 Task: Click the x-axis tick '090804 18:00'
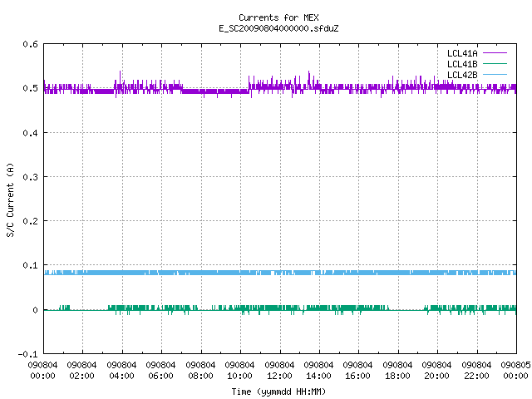tap(397, 371)
